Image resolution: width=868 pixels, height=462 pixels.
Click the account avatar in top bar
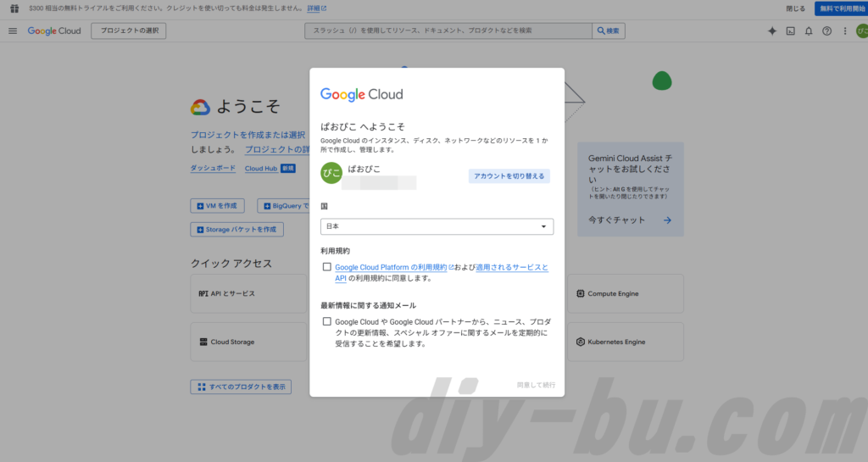(x=862, y=31)
